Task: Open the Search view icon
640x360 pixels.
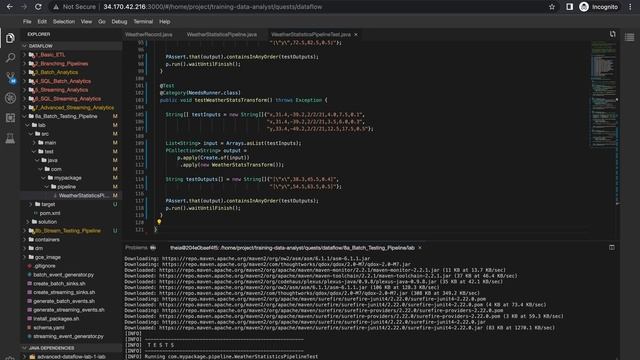Action: point(10,58)
